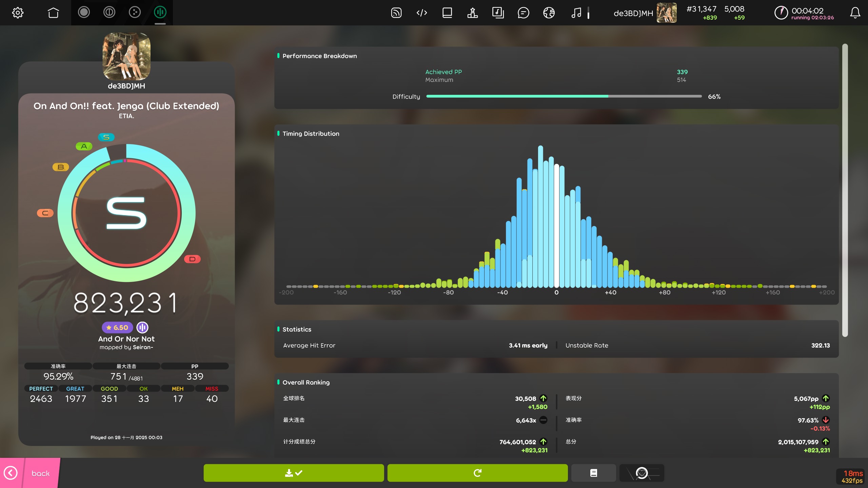Open the rankings podium icon
Viewport: 868px width, 488px height.
(472, 13)
